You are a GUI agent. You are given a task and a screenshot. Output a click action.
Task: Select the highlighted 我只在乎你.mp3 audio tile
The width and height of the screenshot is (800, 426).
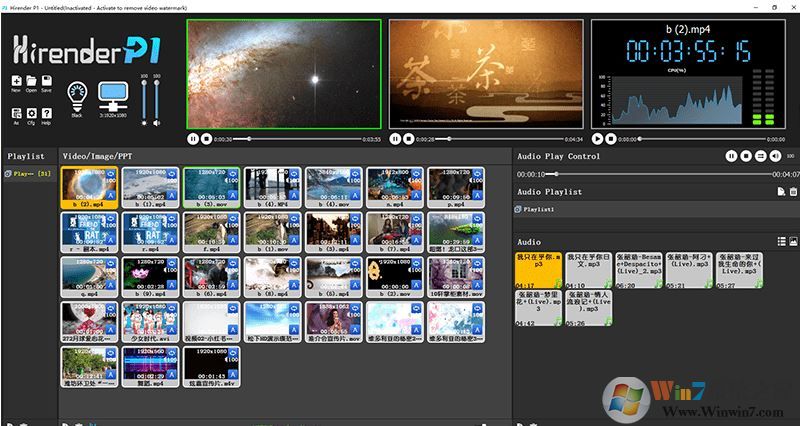point(538,270)
